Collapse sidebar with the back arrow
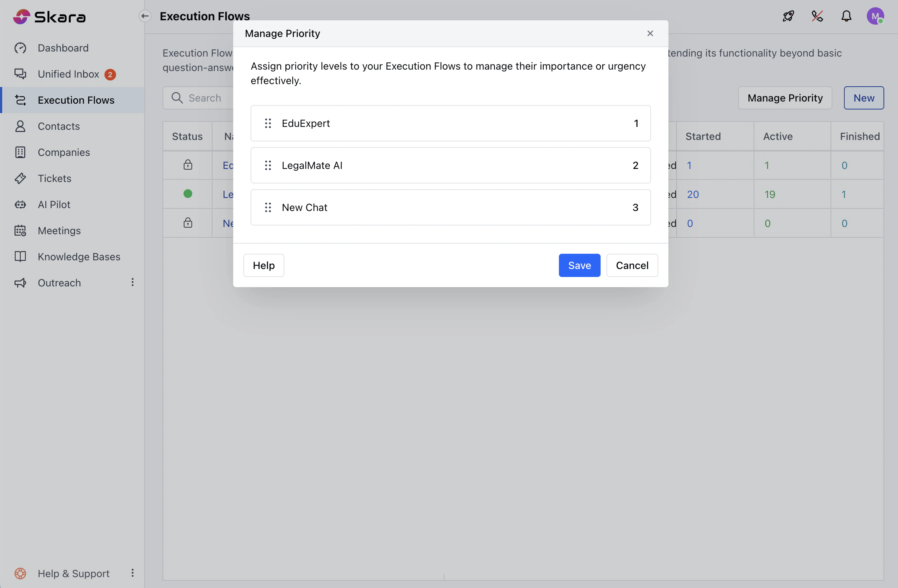Screen dimensions: 898x588 coord(145,16)
